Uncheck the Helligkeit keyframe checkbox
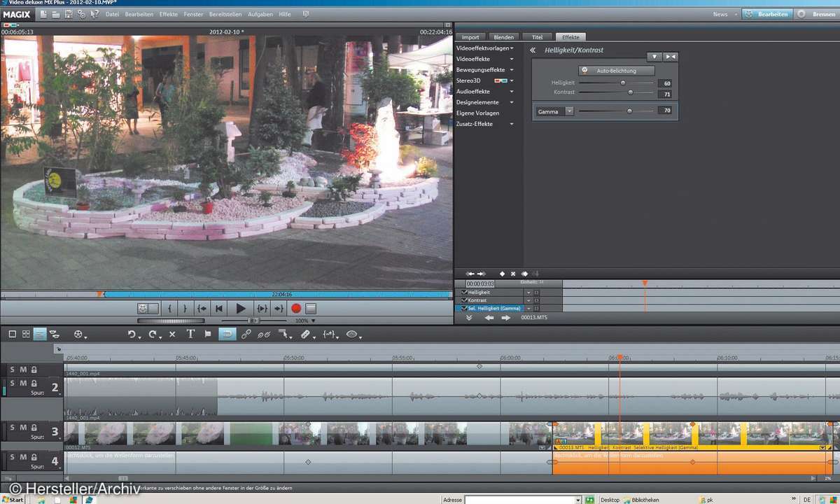The image size is (840, 504). tap(464, 292)
